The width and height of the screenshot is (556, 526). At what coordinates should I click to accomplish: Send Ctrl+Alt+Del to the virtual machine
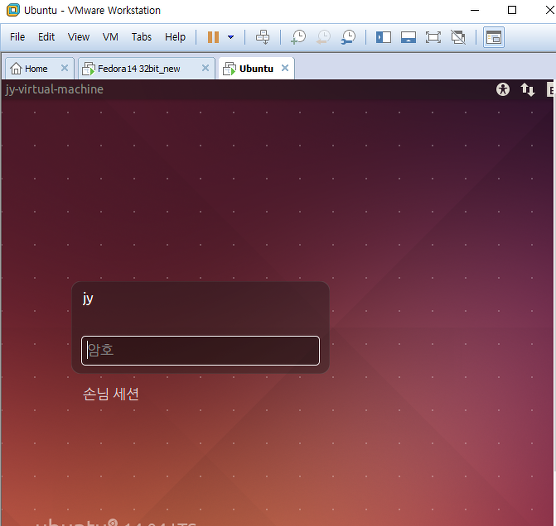tap(263, 37)
